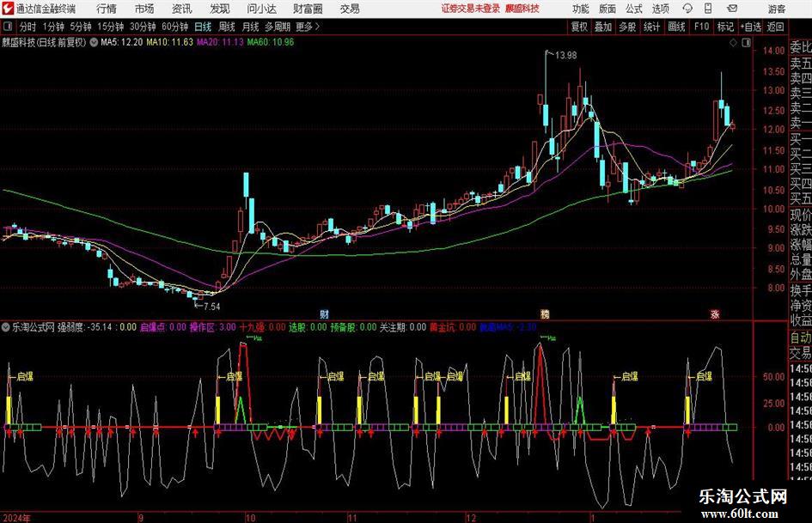Image resolution: width=812 pixels, height=523 pixels.
Task: Open the 交易 menu
Action: pos(350,9)
